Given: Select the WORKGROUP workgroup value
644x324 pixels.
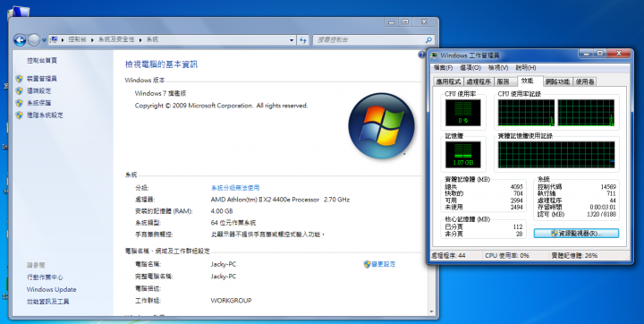Looking at the screenshot, I should (232, 300).
